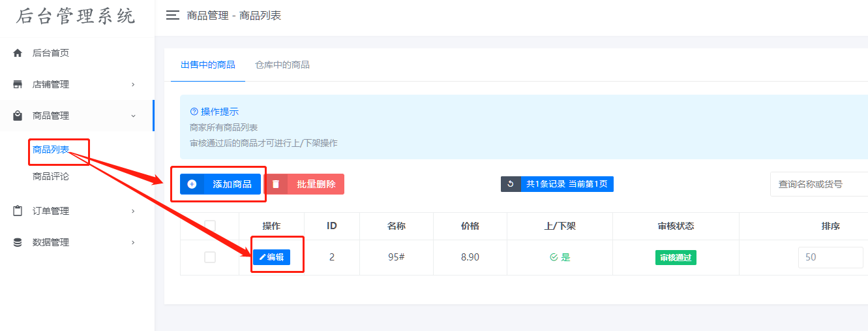
Task: Click the 后台管理系统 logo title
Action: (76, 16)
